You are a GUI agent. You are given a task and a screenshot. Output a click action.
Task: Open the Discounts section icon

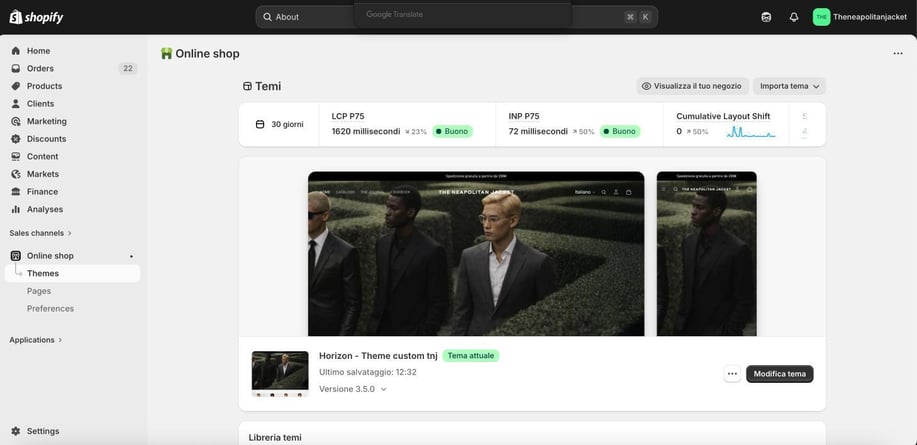(16, 139)
